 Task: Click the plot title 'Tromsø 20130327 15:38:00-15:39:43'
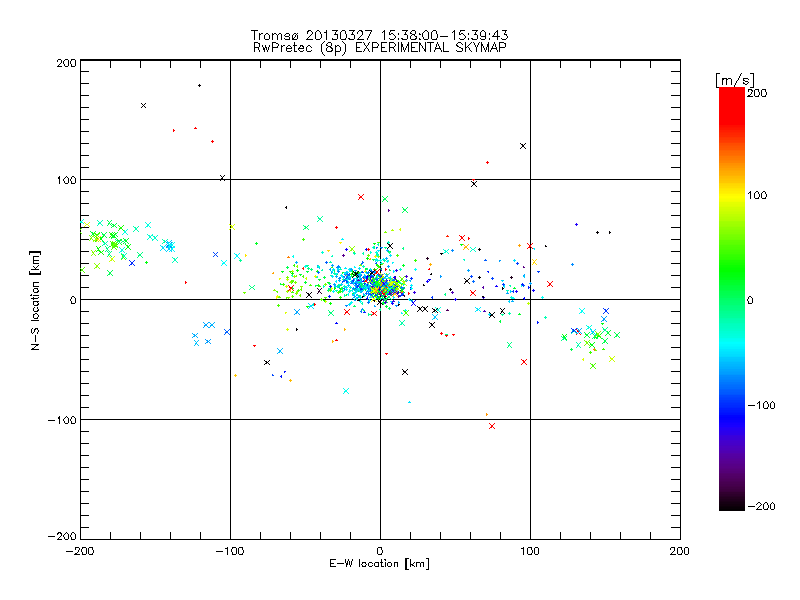[x=379, y=35]
